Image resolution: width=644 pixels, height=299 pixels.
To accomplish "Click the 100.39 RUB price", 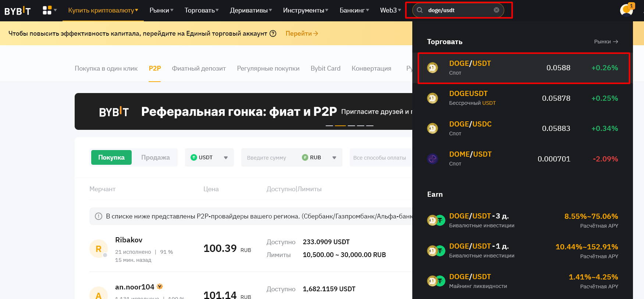I will pos(227,249).
